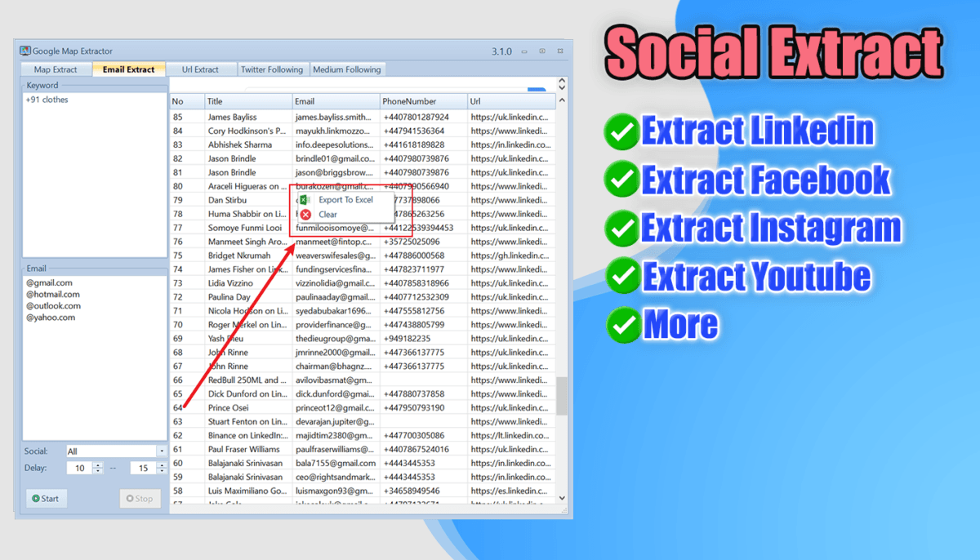
Task: Click the disabled Stop button
Action: click(x=140, y=498)
